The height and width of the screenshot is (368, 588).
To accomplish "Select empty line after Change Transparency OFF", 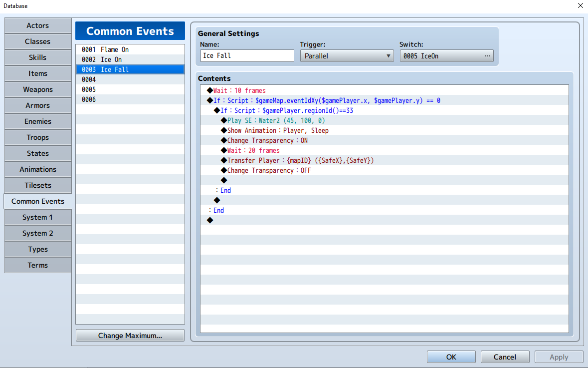I will [x=385, y=180].
